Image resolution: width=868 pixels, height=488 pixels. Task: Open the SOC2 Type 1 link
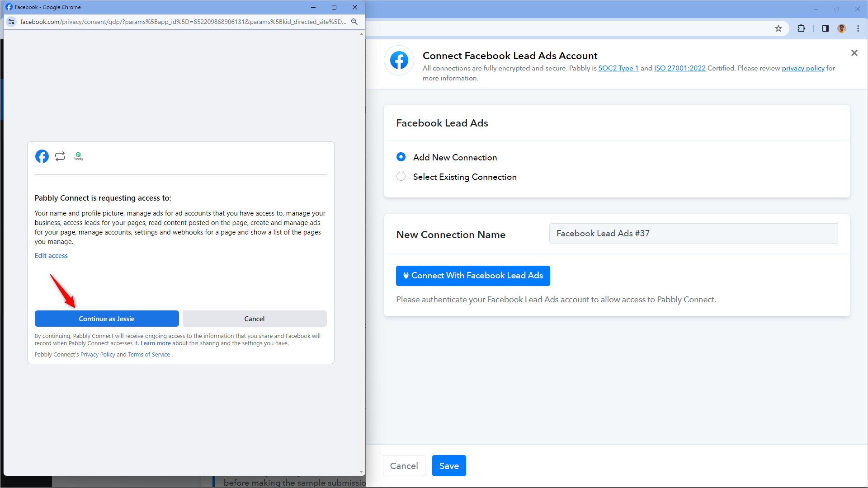(618, 68)
